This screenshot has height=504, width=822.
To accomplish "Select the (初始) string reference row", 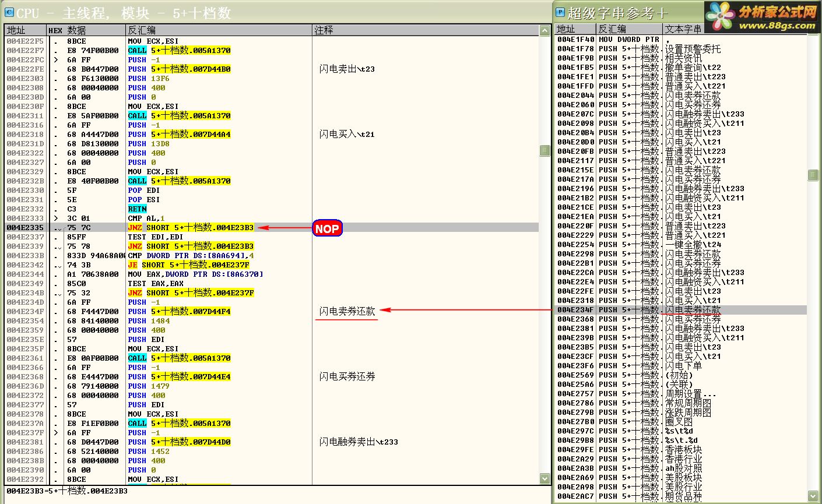I will click(x=681, y=375).
